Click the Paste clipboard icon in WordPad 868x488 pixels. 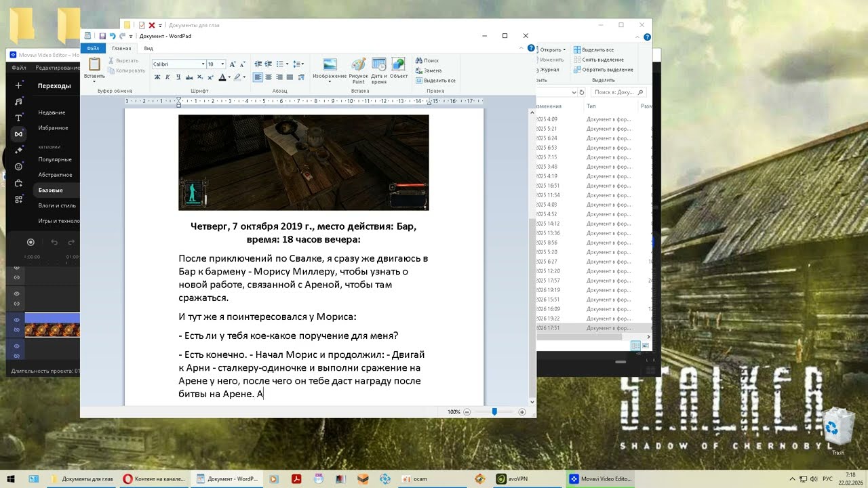(x=94, y=64)
